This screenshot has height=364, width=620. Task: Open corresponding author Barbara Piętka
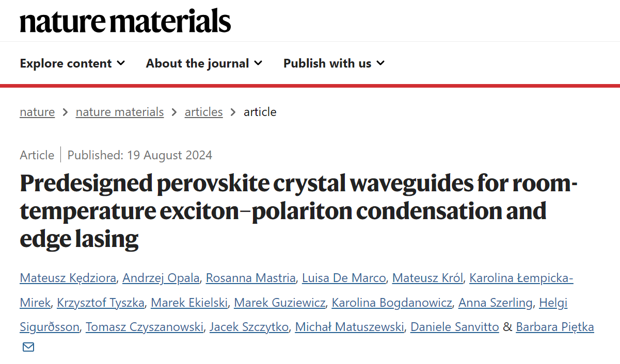click(x=555, y=327)
